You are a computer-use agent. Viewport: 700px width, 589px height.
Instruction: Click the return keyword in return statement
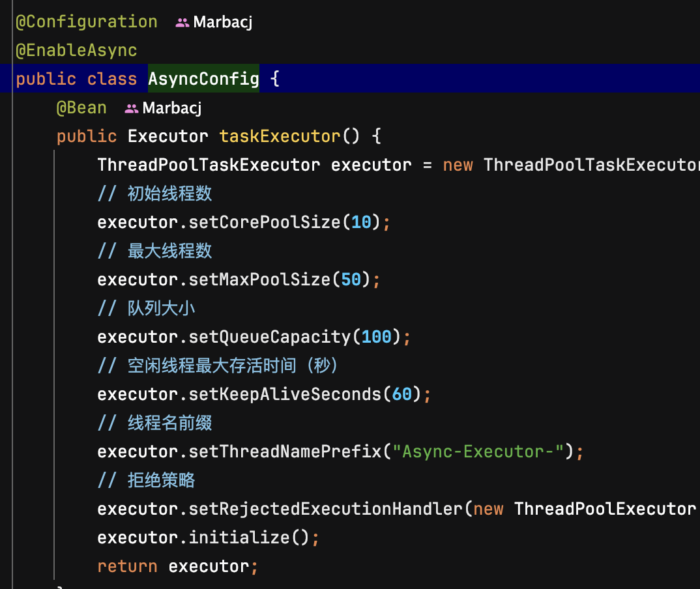click(x=128, y=567)
